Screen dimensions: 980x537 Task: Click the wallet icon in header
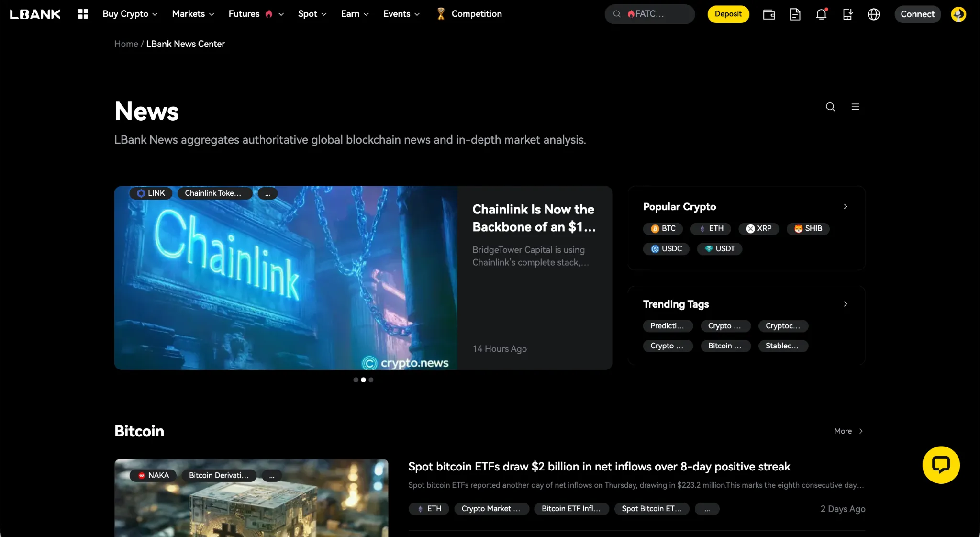[x=768, y=14]
